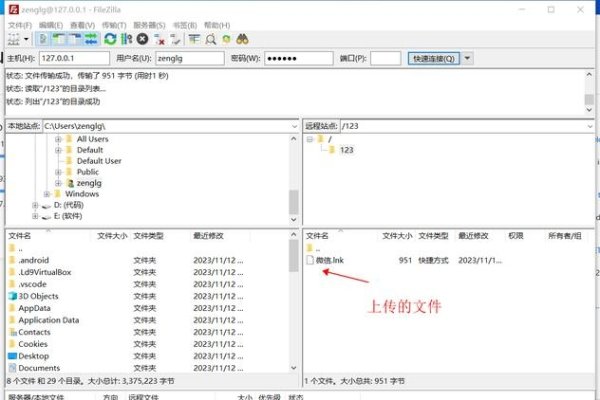
Task: Click the Disconnect from server icon
Action: (159, 39)
